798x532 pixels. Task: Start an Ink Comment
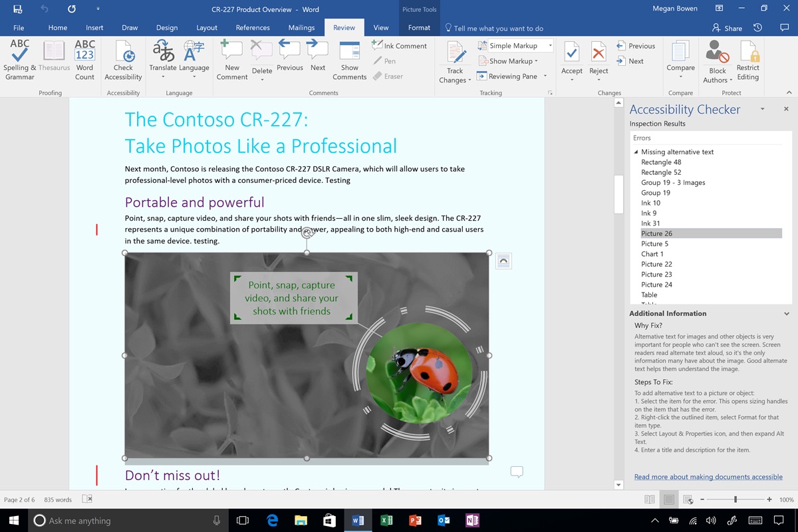point(400,45)
